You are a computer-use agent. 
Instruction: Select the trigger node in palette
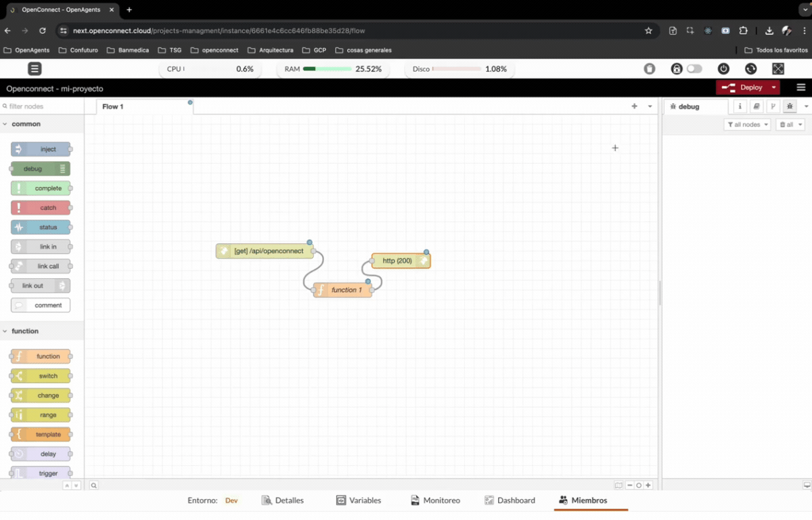click(41, 473)
